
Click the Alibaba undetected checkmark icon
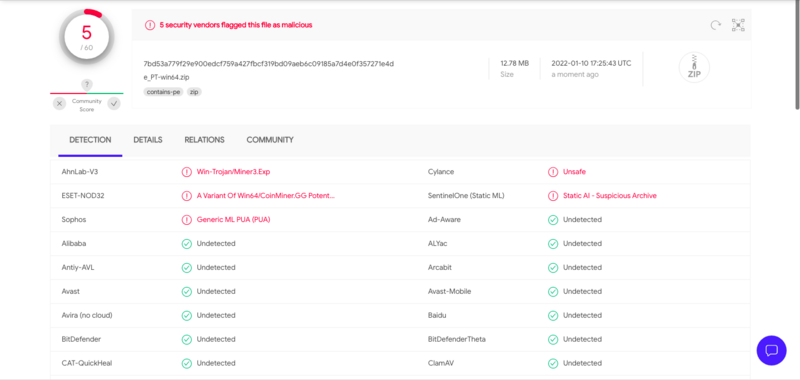click(x=187, y=244)
